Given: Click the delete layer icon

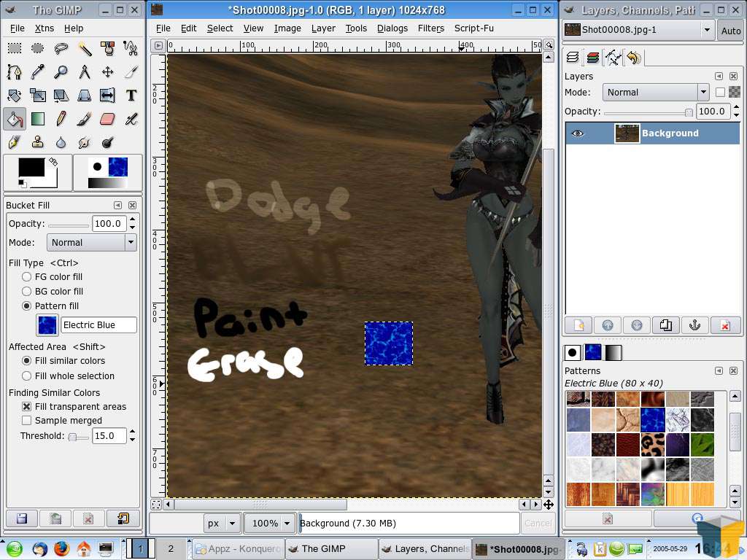Looking at the screenshot, I should [724, 325].
